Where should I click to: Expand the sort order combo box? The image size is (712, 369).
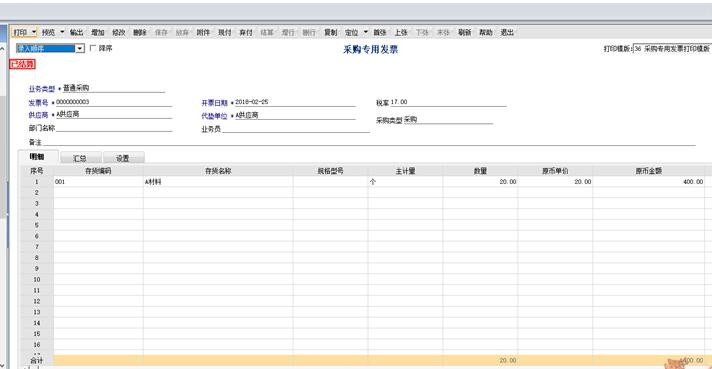click(x=79, y=48)
